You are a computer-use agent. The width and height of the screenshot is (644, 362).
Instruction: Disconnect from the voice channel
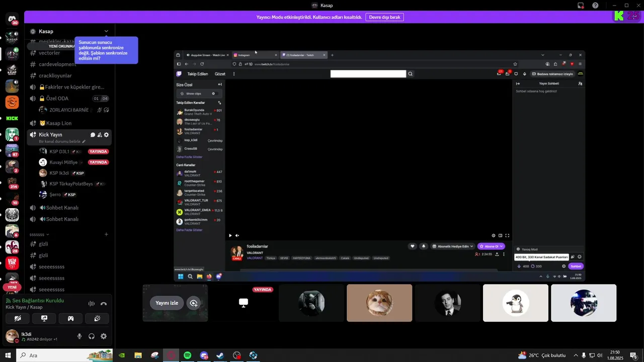[104, 304]
